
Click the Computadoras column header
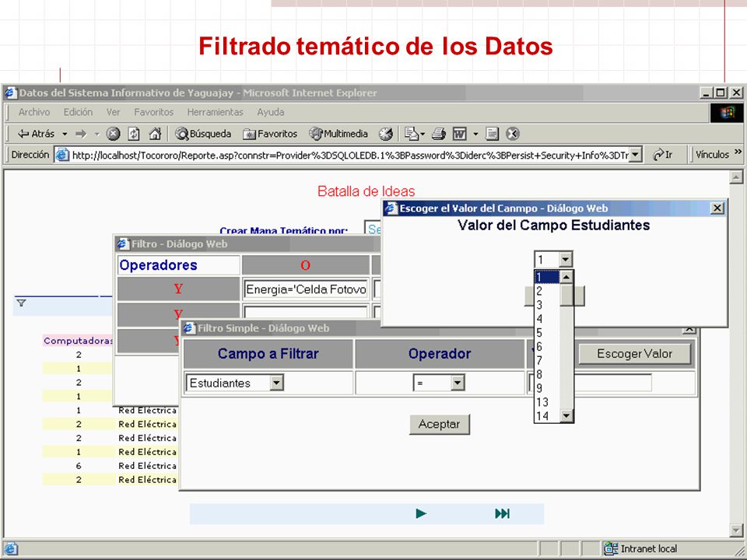pyautogui.click(x=78, y=341)
